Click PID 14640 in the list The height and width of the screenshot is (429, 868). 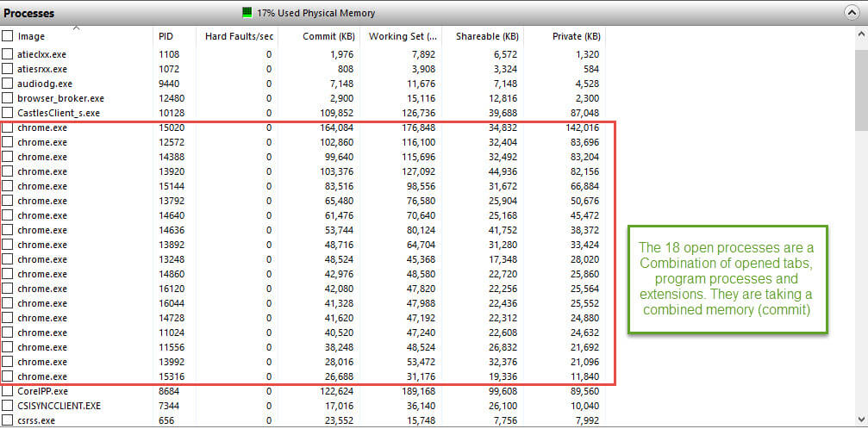171,215
